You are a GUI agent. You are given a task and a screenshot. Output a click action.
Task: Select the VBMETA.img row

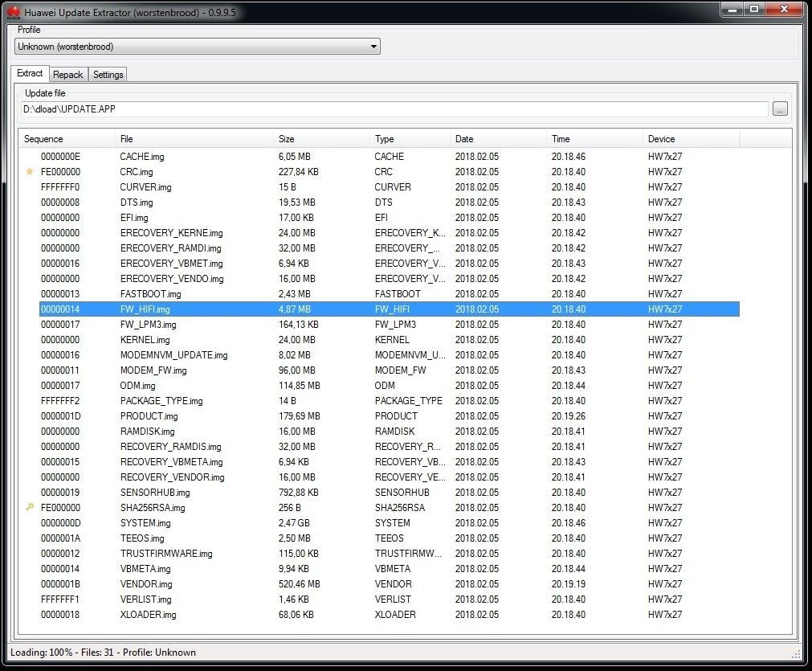390,569
